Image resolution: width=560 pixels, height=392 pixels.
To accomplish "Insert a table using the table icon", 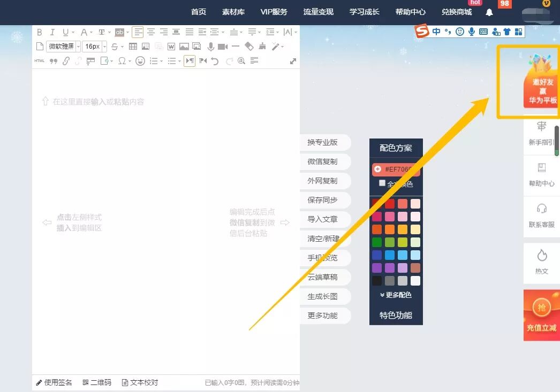I will 133,47.
